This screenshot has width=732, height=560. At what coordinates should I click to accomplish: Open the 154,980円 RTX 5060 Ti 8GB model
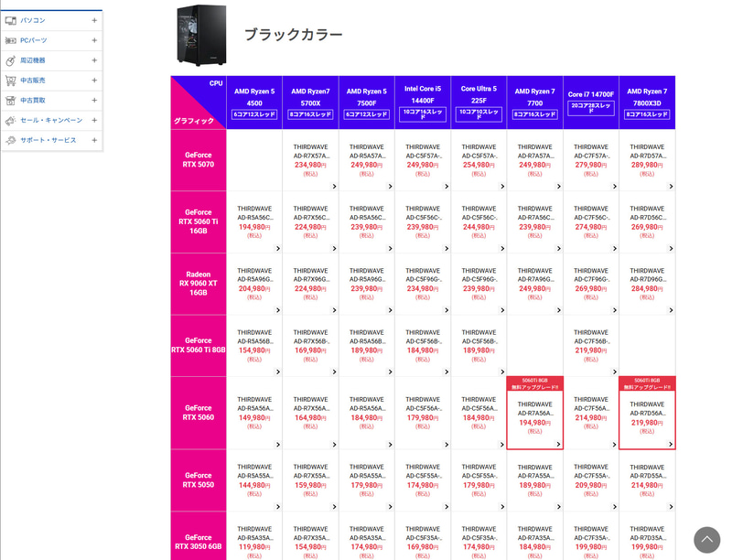(254, 346)
